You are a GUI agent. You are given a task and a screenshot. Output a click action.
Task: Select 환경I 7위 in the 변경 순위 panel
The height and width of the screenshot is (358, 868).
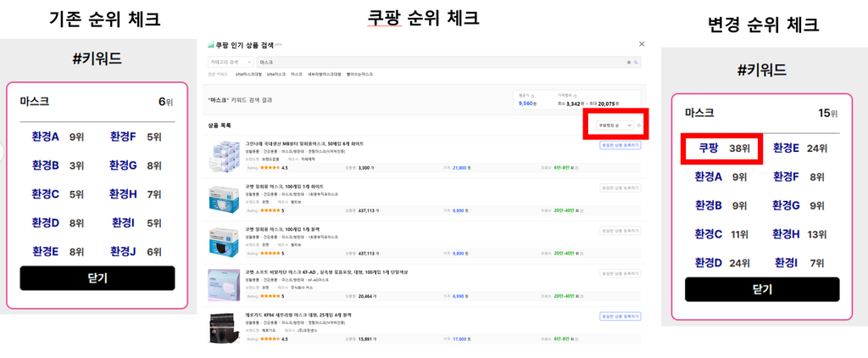click(800, 263)
